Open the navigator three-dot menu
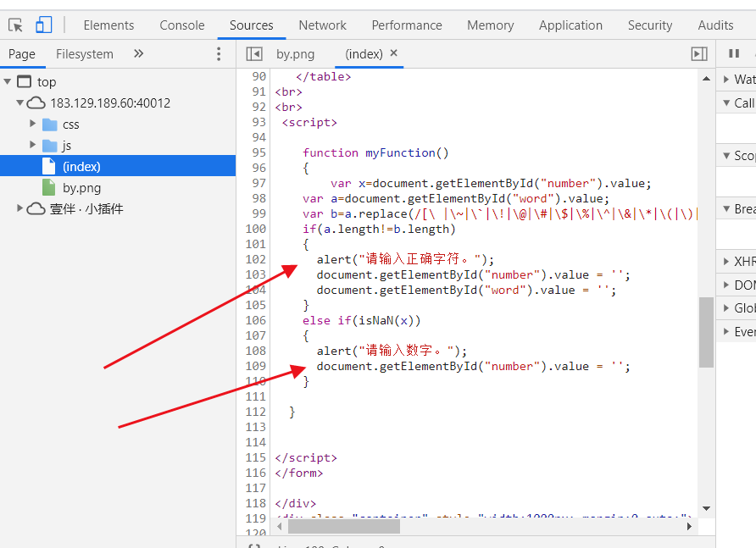756x548 pixels. [219, 54]
